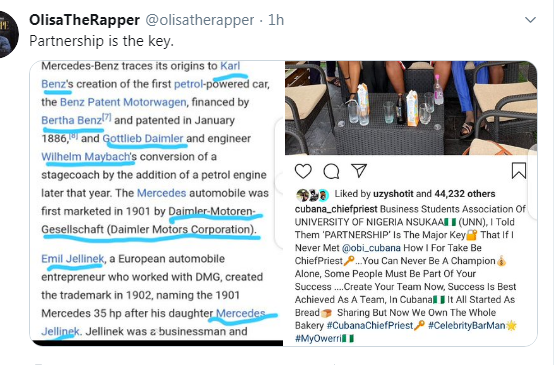Viewport: 559px width, 365px height.
Task: Open comments via speech bubble icon
Action: [331, 171]
